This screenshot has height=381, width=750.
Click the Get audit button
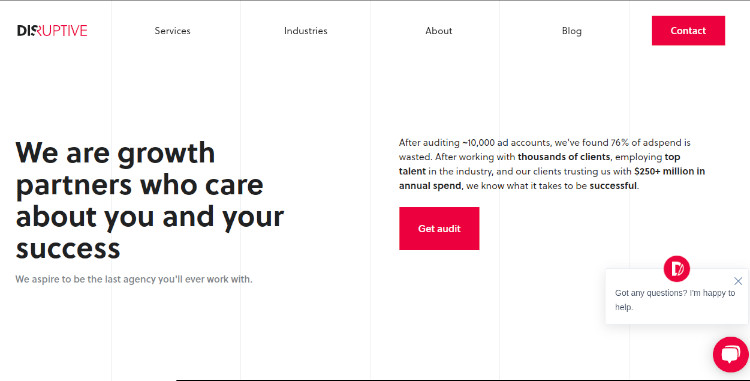(x=439, y=229)
